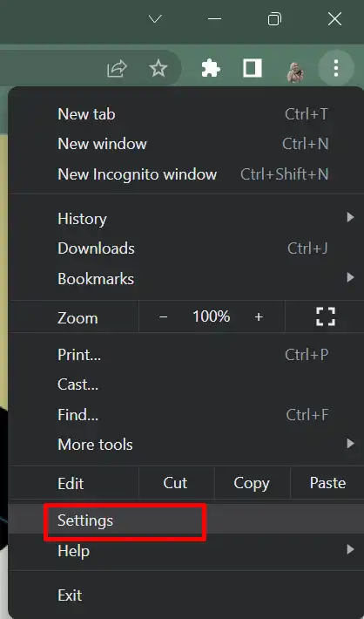This screenshot has width=364, height=619.
Task: Choose Downloads menu entry
Action: (x=186, y=248)
